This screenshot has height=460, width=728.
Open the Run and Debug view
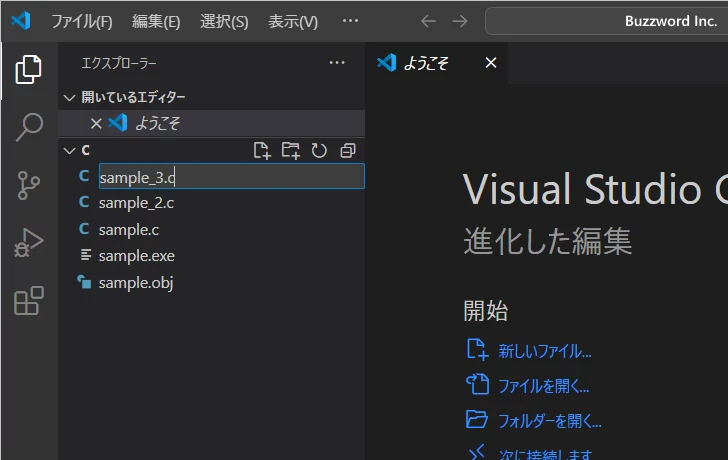(x=28, y=243)
